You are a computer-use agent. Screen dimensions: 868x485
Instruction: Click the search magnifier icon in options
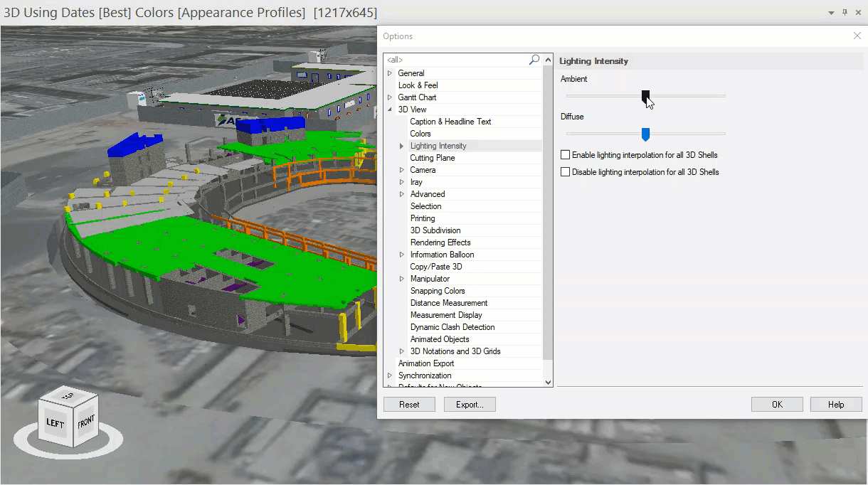click(x=534, y=60)
